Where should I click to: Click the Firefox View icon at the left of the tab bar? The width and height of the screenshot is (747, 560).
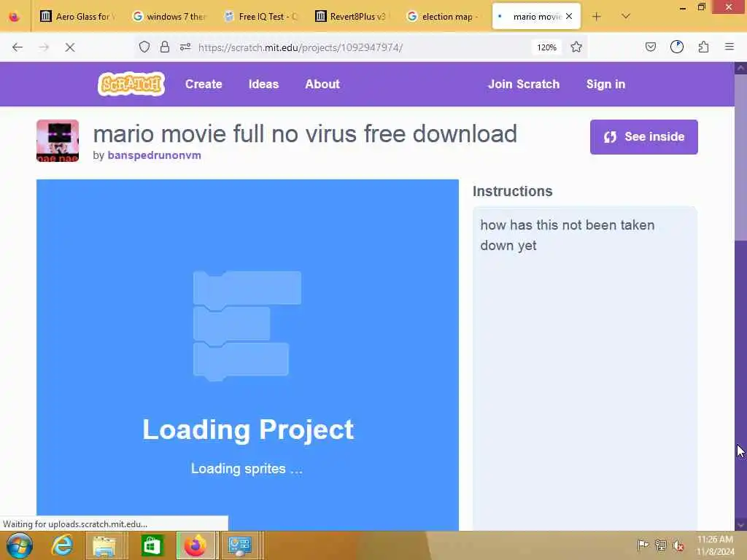click(15, 17)
